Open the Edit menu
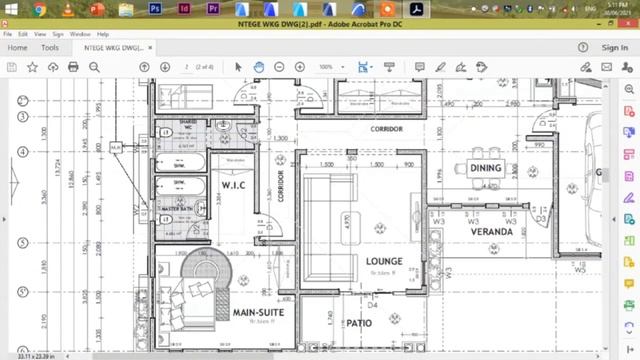 [x=23, y=34]
